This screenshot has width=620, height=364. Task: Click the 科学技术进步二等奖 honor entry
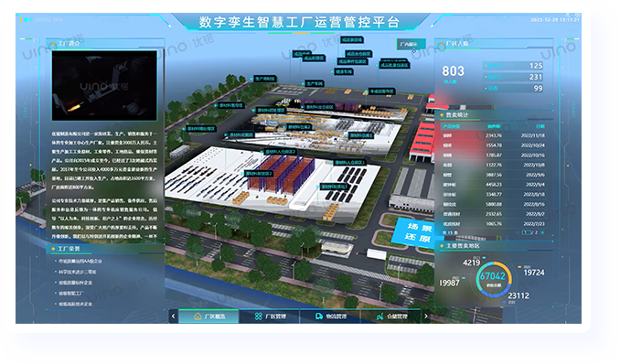click(x=78, y=273)
